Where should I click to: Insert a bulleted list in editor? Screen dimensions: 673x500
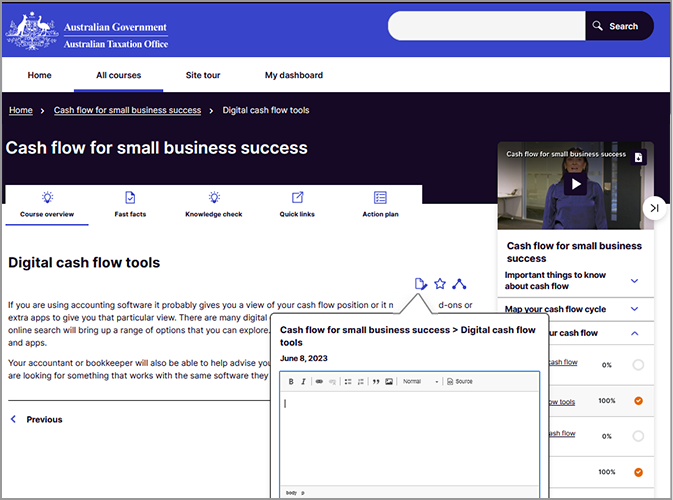coord(348,382)
